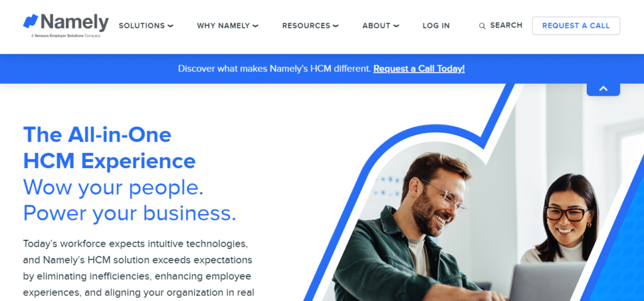Click the blue announcement banner text
The height and width of the screenshot is (301, 644).
pyautogui.click(x=275, y=69)
